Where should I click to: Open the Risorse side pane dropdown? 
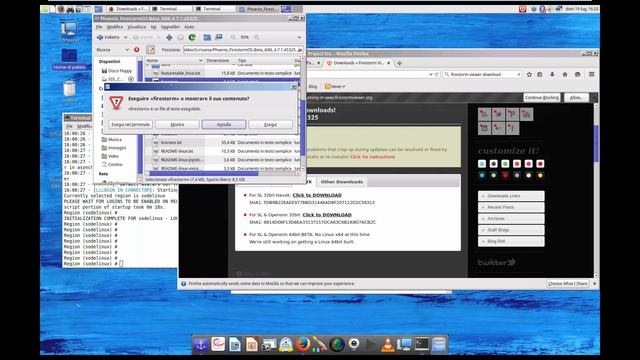click(x=113, y=50)
